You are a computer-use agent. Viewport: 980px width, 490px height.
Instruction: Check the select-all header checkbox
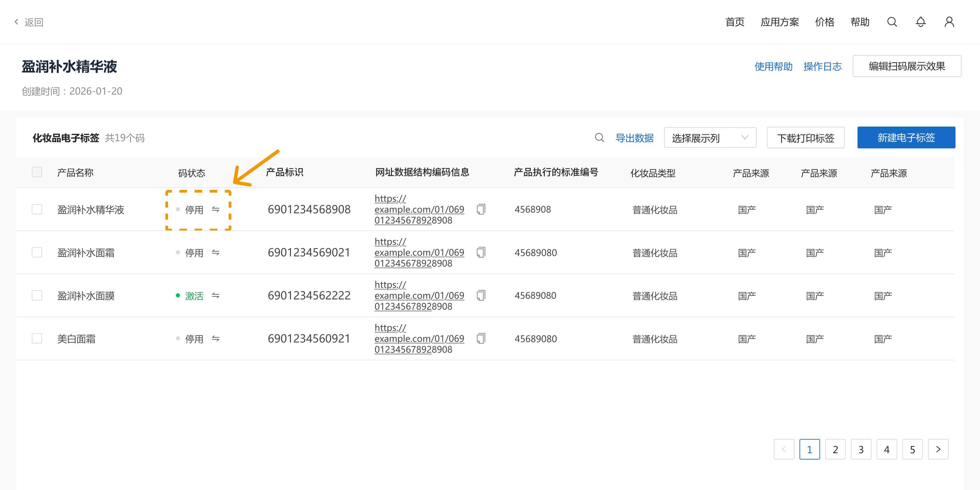(37, 172)
